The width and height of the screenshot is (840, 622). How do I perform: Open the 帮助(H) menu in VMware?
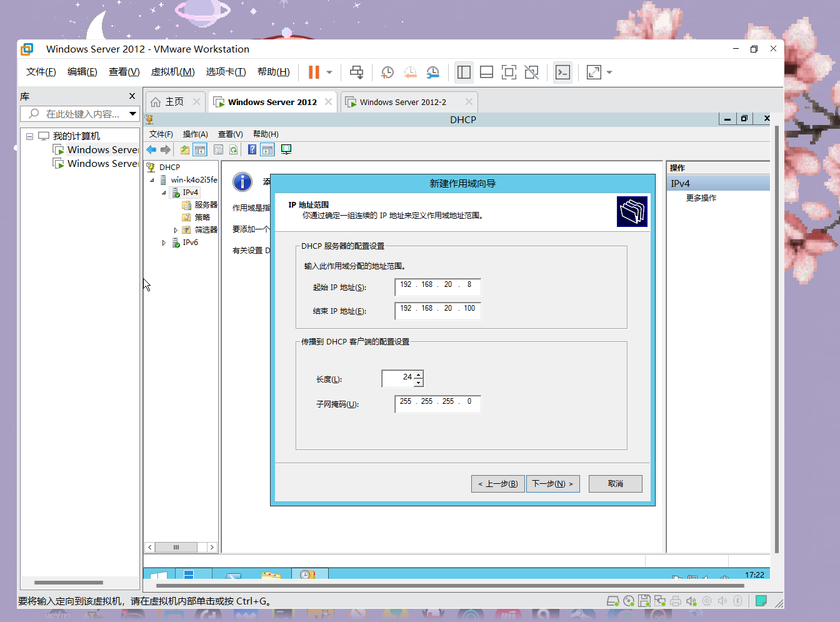[x=274, y=72]
